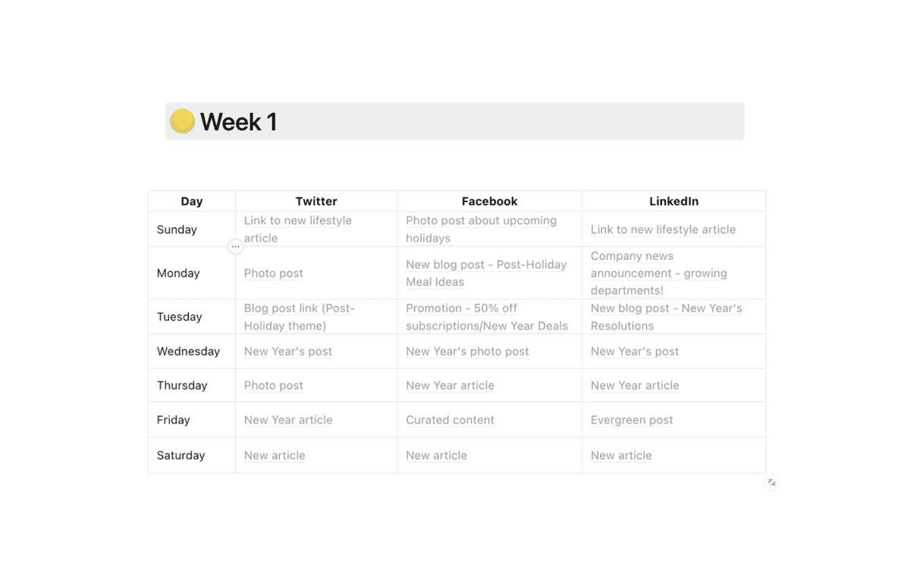Viewport: 910px width, 588px height.
Task: Select the Day column header
Action: 192,201
